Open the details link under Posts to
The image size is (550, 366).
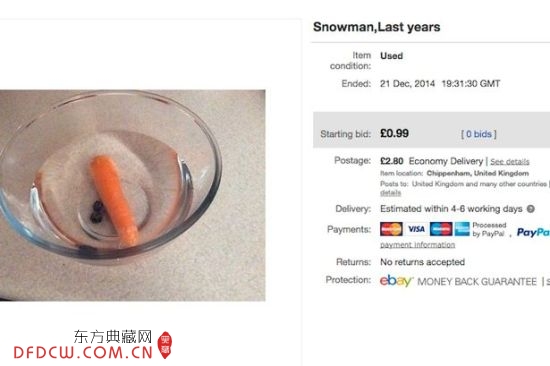[x=390, y=193]
